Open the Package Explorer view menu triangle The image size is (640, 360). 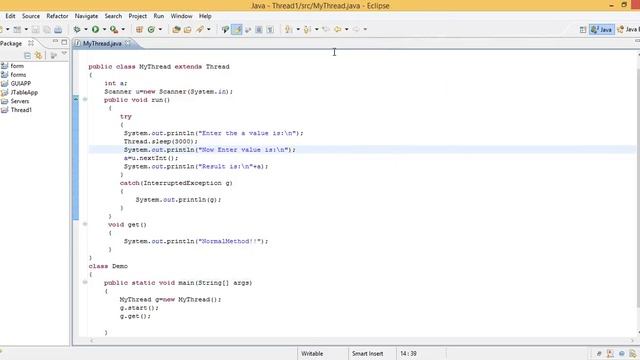[x=64, y=53]
